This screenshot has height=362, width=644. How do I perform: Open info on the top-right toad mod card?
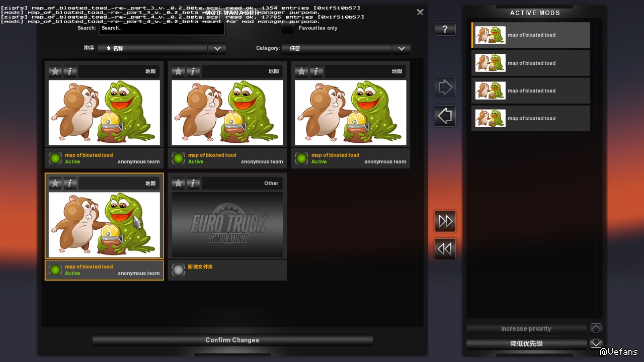click(x=316, y=71)
